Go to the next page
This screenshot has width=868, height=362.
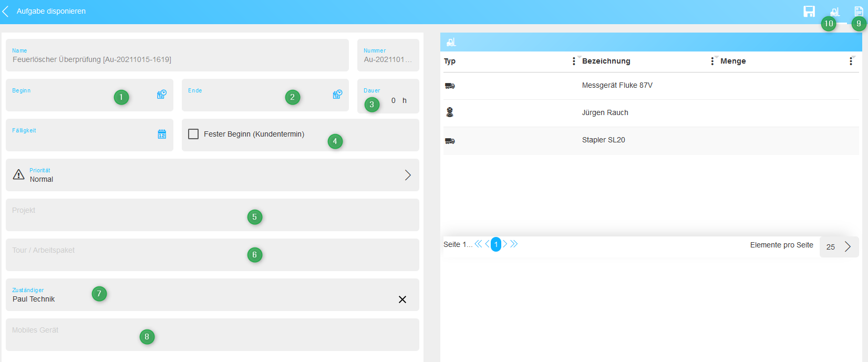pos(505,244)
